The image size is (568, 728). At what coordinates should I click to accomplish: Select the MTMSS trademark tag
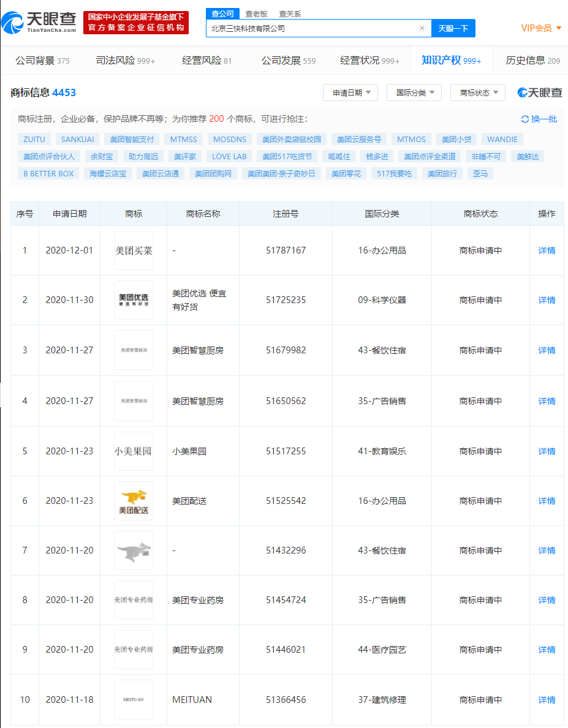(184, 139)
